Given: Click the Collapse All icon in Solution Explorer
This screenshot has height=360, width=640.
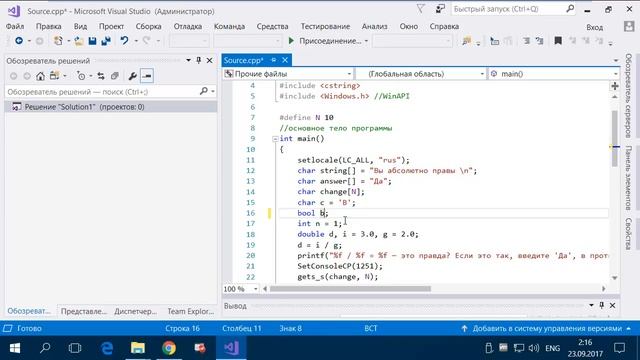Looking at the screenshot, I should [115, 76].
